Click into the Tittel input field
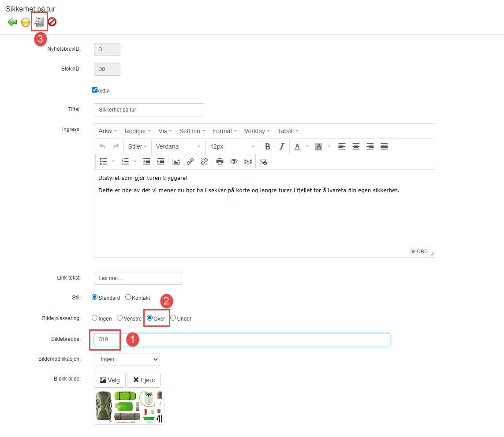The image size is (504, 437). pyautogui.click(x=149, y=110)
